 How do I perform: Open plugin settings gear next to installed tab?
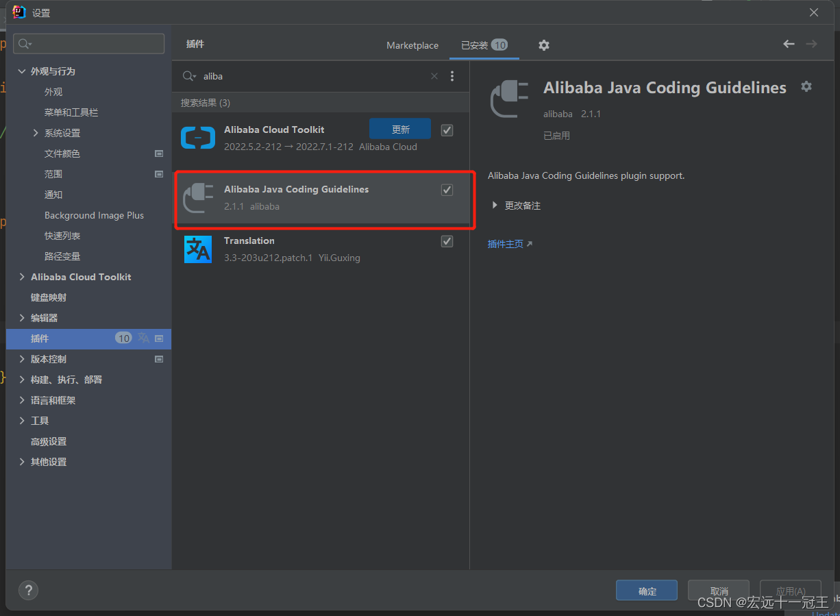543,45
